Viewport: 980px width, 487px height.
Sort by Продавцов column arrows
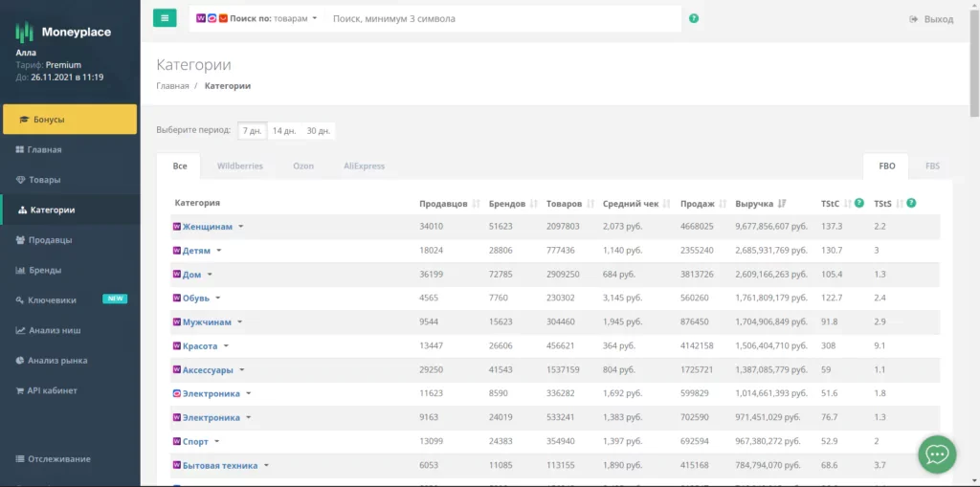474,204
